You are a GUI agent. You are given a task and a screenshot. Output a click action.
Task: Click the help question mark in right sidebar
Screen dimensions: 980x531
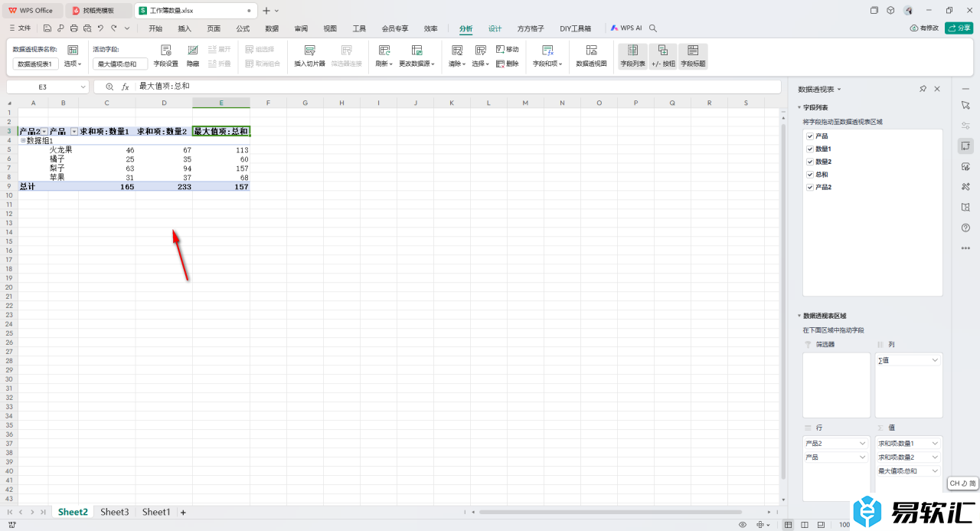point(965,228)
